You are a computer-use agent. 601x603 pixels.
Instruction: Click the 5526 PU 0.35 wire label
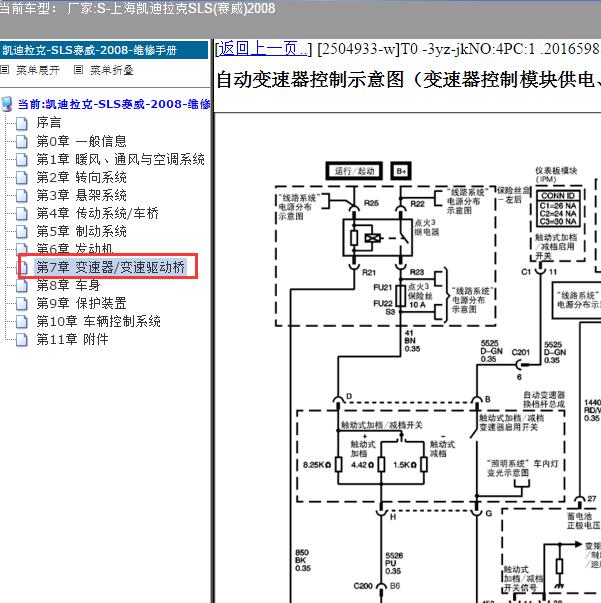[x=394, y=563]
